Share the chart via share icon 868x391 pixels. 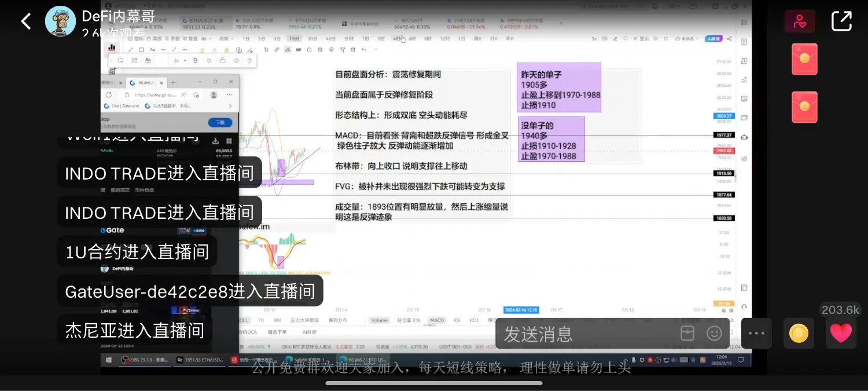729,39
